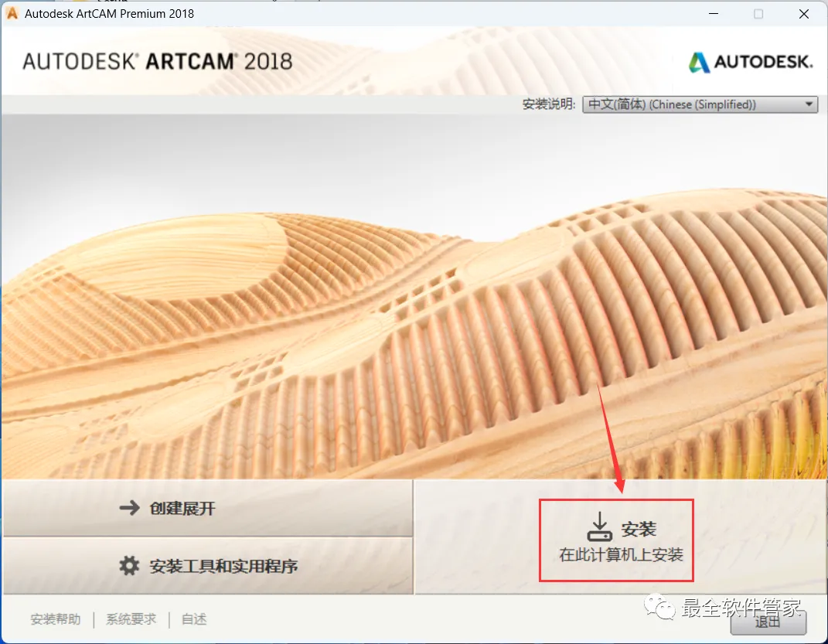Screen dimensions: 828x644
Task: Click the gear icon beside 安装工具和实用程序
Action: click(x=129, y=566)
